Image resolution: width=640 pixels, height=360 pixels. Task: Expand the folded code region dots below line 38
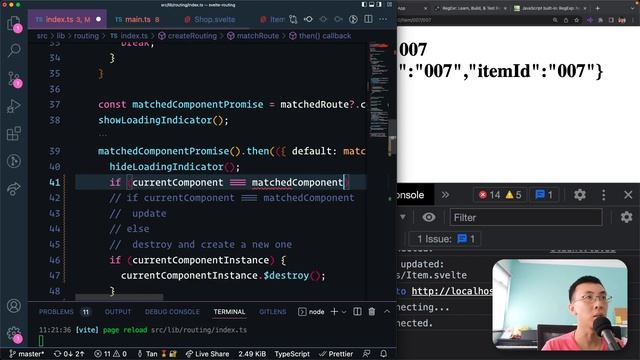[102, 134]
